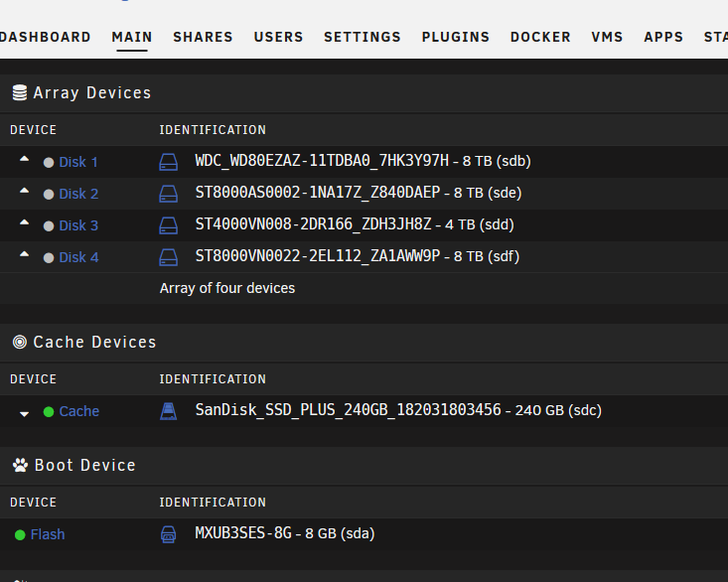This screenshot has height=582, width=728.
Task: Click the hard drive icon for Disk 1
Action: tap(168, 163)
